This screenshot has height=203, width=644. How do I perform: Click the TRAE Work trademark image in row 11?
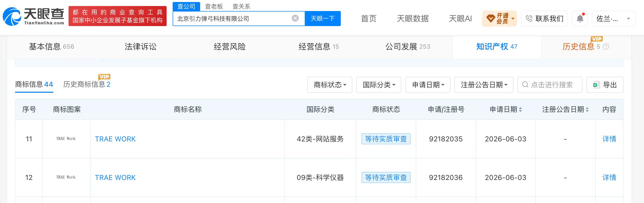(x=66, y=139)
